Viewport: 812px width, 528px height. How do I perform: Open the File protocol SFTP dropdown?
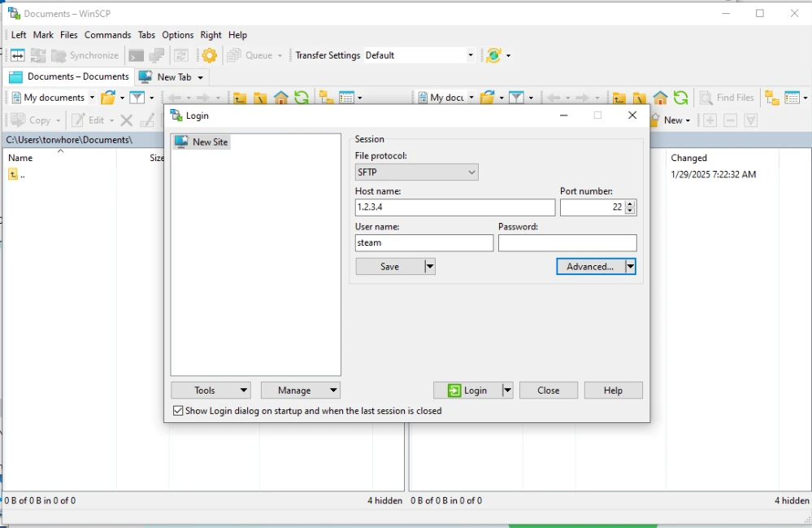[x=416, y=172]
